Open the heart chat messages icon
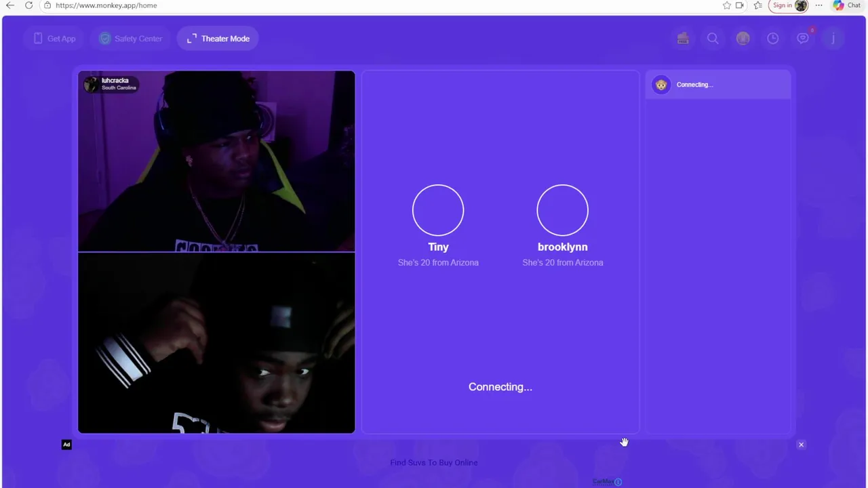This screenshot has height=488, width=868. (x=803, y=39)
